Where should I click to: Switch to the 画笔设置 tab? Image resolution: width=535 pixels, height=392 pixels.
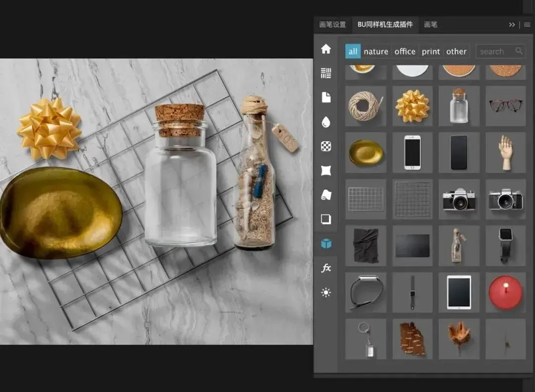333,25
